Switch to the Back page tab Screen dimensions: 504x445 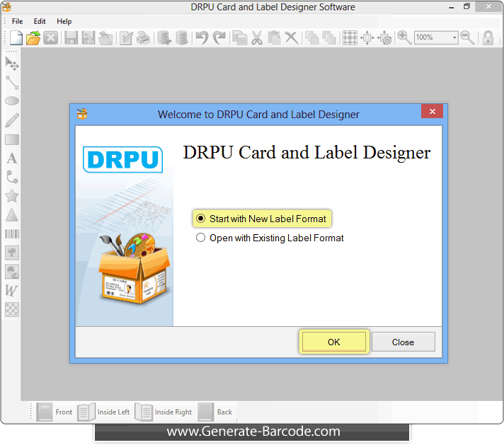click(x=215, y=412)
